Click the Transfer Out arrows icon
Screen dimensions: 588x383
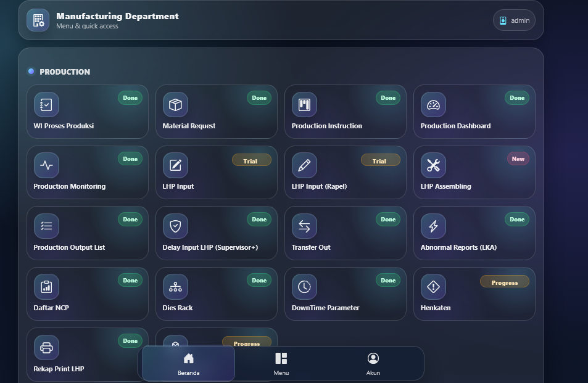[x=304, y=226]
